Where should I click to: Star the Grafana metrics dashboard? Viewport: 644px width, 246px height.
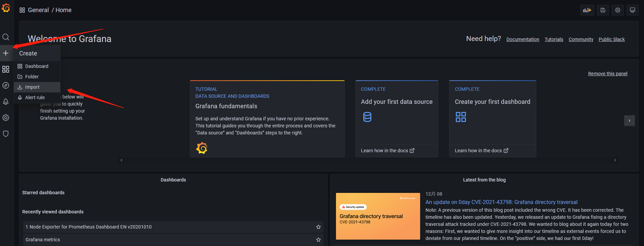point(318,240)
